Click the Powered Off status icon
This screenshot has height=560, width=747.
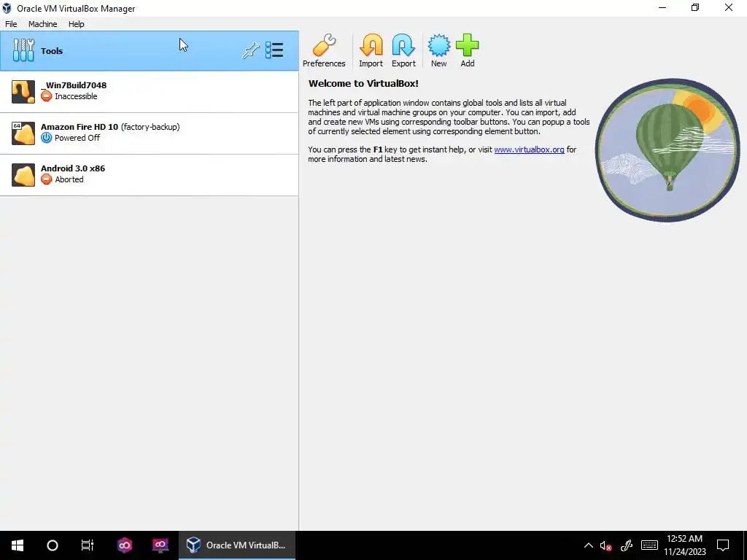[46, 138]
